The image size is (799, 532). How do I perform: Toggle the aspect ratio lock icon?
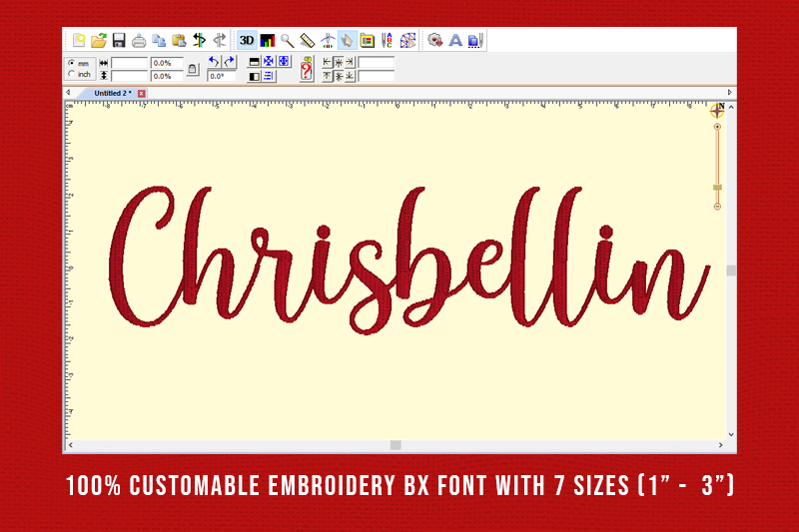tap(192, 69)
